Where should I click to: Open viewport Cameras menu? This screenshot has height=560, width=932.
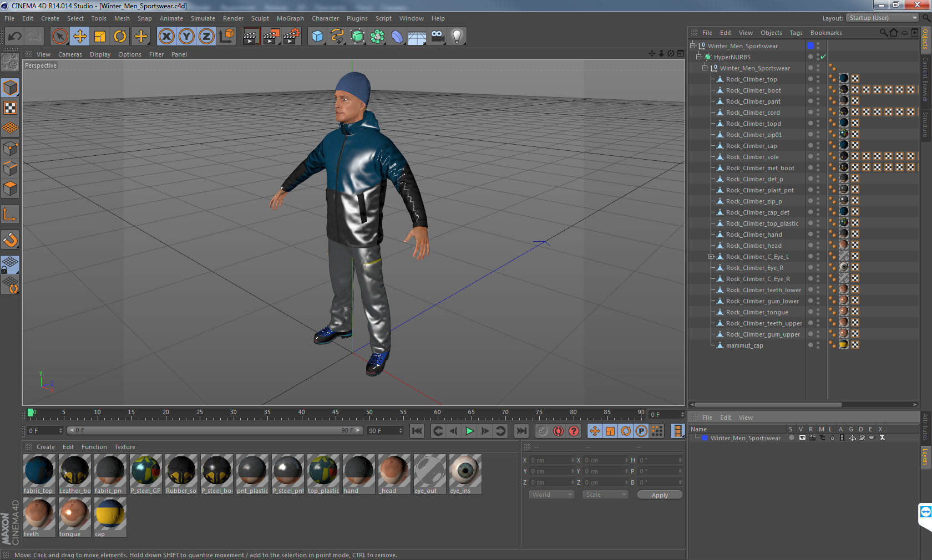pos(70,54)
